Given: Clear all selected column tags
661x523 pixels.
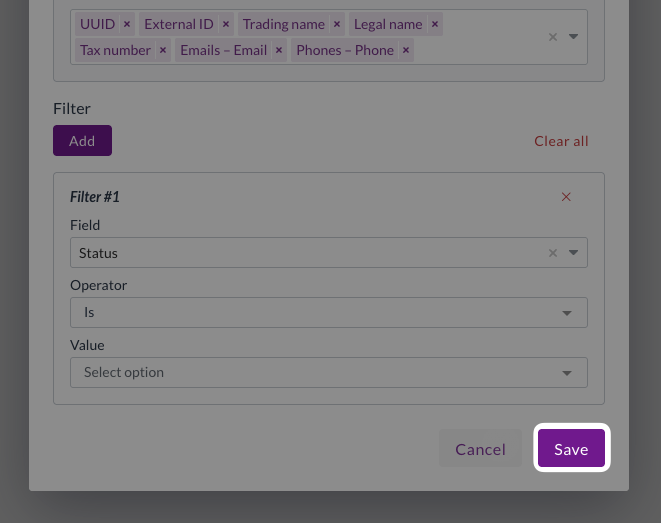Looking at the screenshot, I should (552, 37).
